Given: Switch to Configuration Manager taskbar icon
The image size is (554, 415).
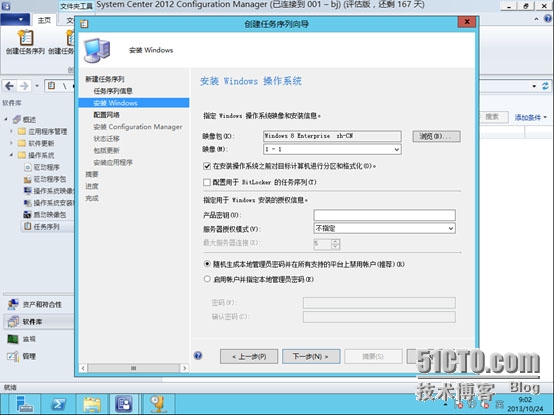Looking at the screenshot, I should pos(124,404).
